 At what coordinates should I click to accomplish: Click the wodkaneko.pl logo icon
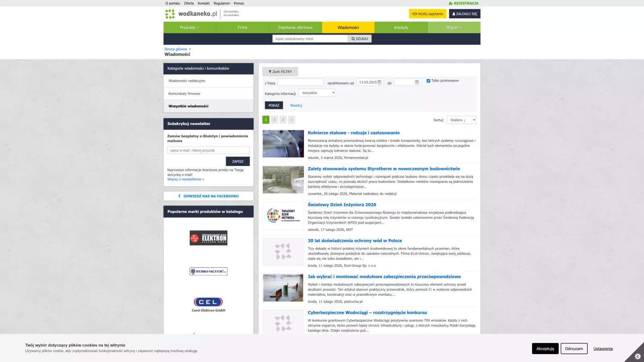170,14
